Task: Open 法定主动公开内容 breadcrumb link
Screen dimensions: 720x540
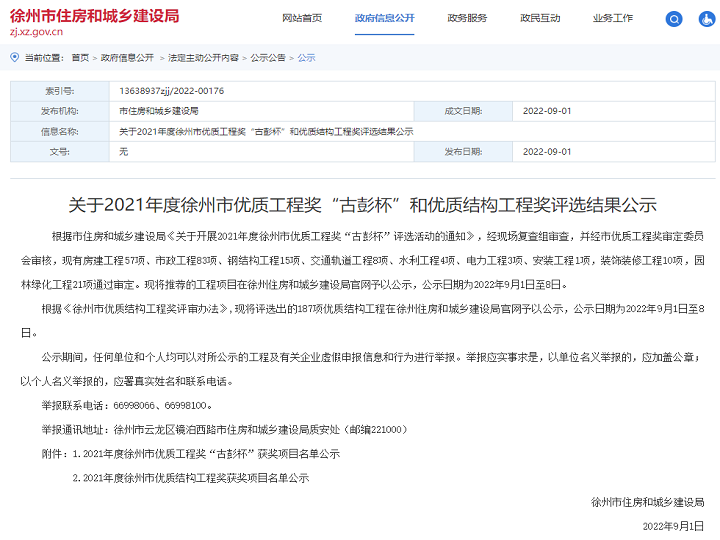Action: tap(203, 58)
